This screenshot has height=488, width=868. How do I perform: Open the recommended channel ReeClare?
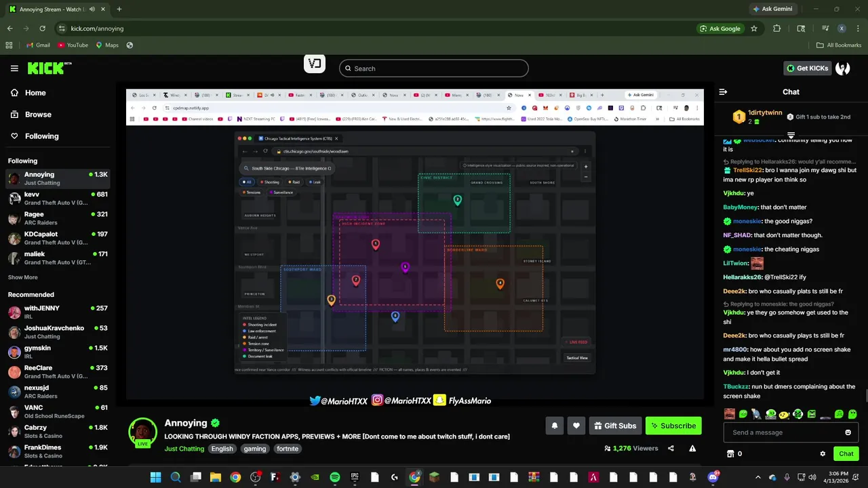coord(58,372)
